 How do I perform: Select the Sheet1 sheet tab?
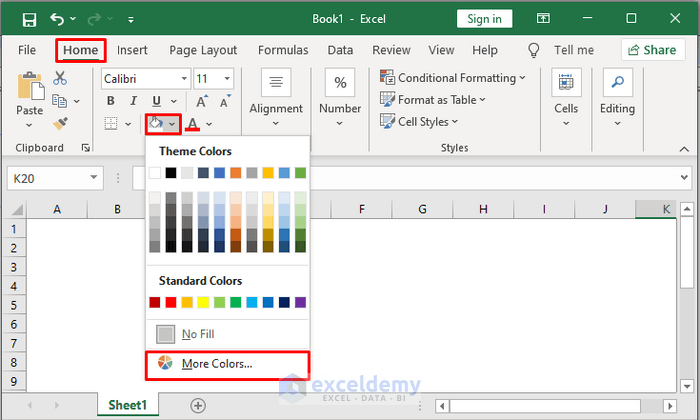[127, 405]
